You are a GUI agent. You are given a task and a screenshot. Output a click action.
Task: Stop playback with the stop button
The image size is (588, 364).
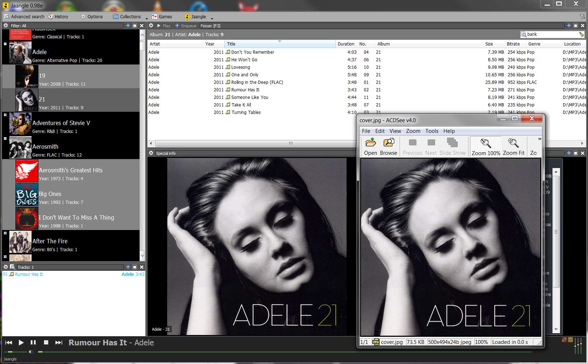[x=46, y=343]
